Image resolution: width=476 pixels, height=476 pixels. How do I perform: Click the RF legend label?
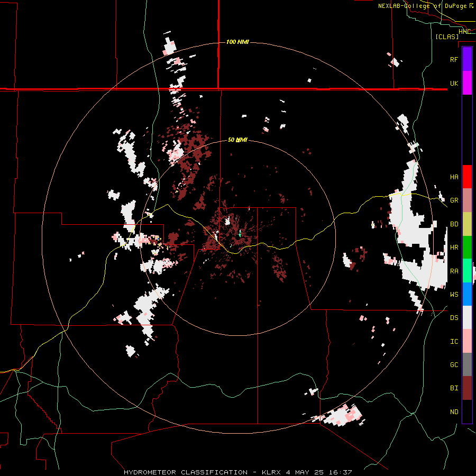pyautogui.click(x=454, y=59)
